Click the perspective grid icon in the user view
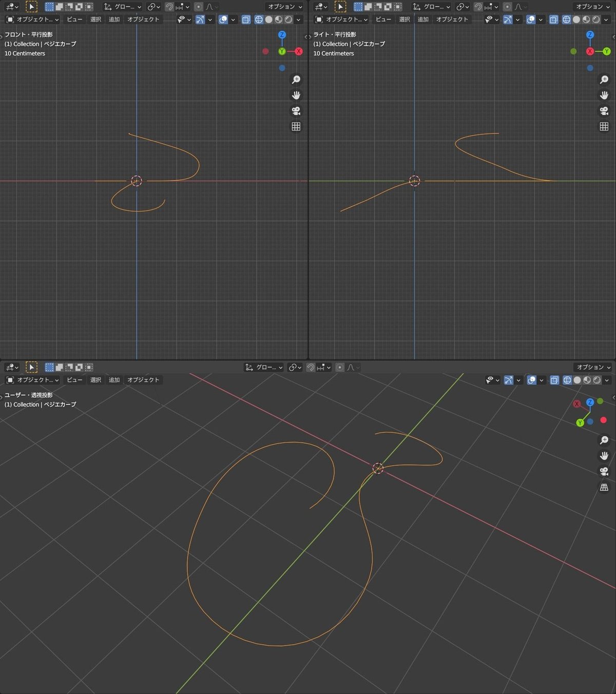This screenshot has width=616, height=694. coord(604,487)
